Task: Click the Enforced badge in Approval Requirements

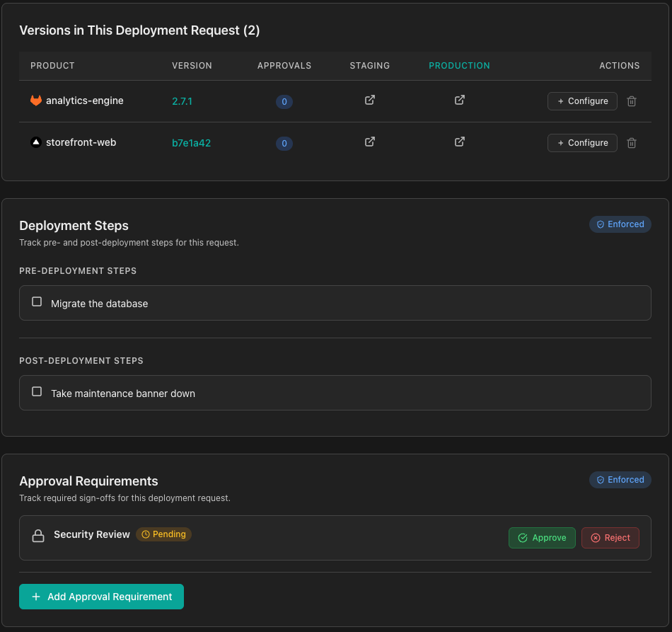Action: (620, 480)
